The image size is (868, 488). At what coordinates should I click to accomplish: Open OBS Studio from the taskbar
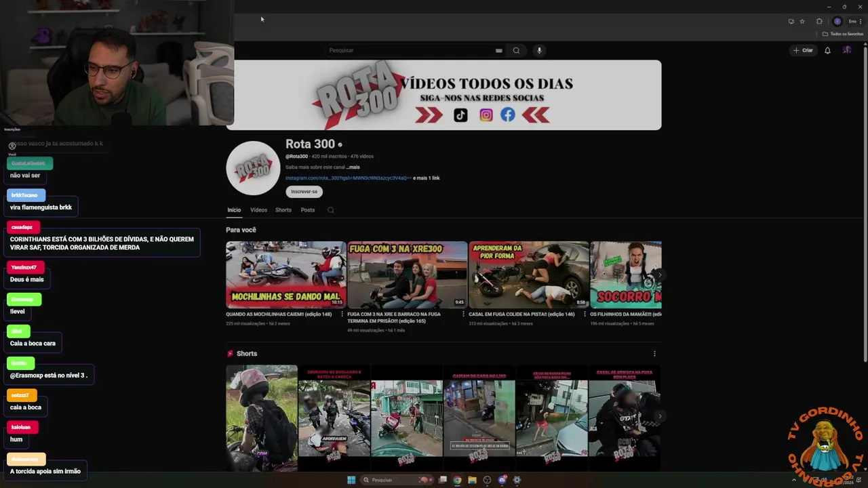pyautogui.click(x=487, y=480)
